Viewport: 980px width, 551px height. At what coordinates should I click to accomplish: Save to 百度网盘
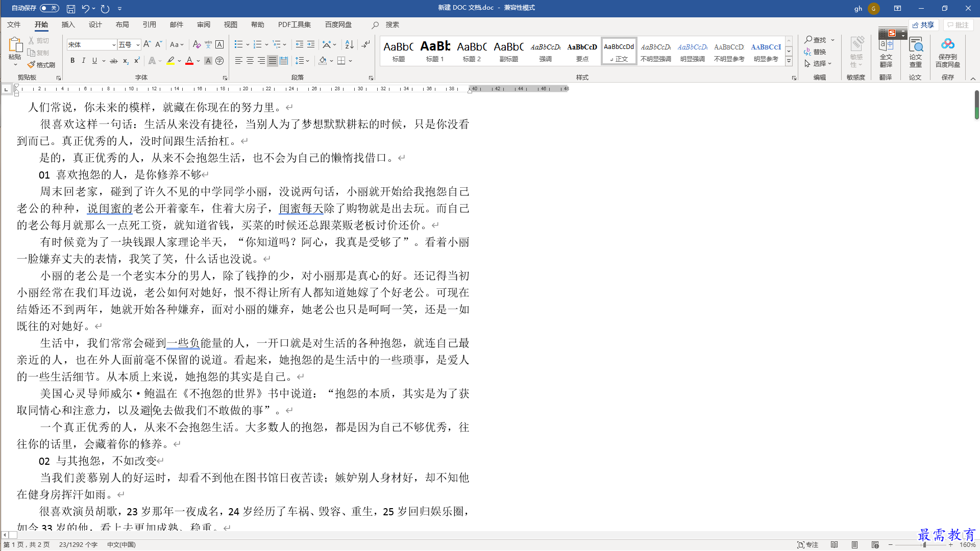click(x=948, y=52)
